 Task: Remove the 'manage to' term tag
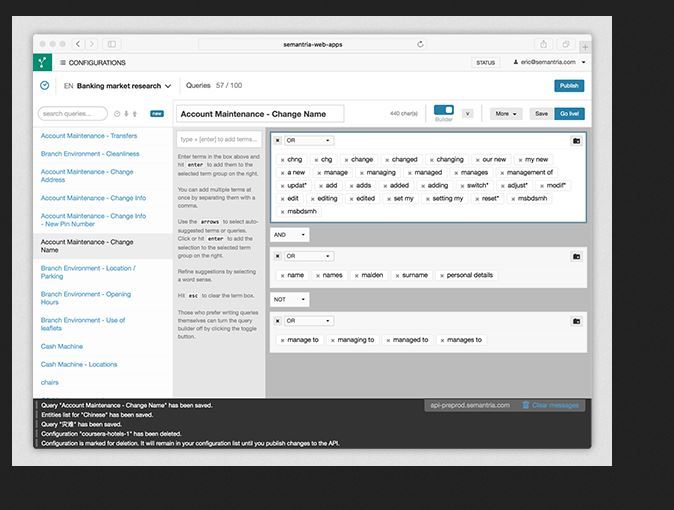click(x=282, y=341)
